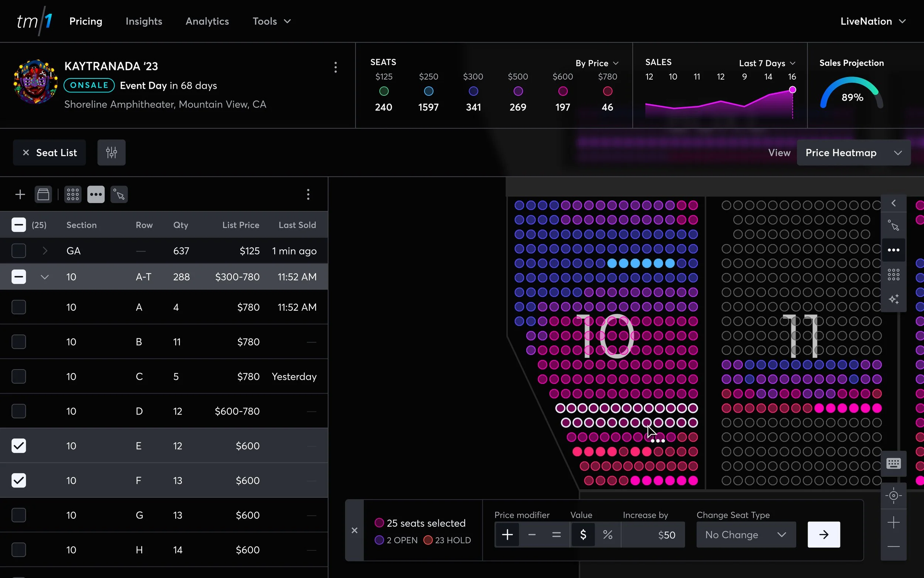Open the Change Seat Type dropdown
924x578 pixels.
(745, 534)
